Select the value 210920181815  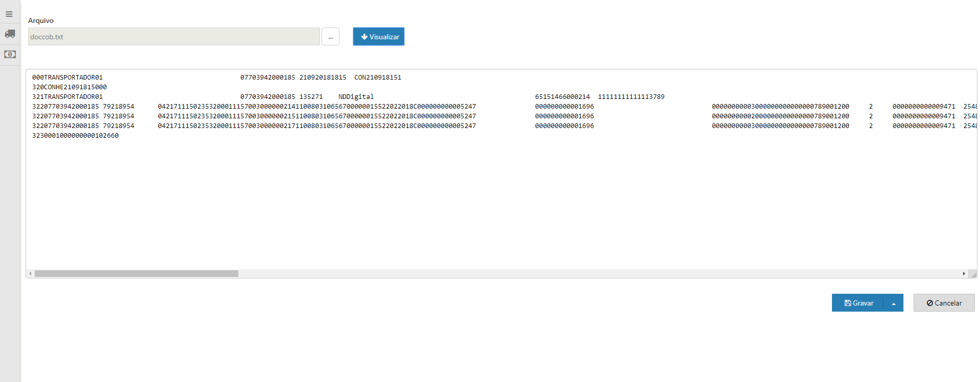point(323,78)
